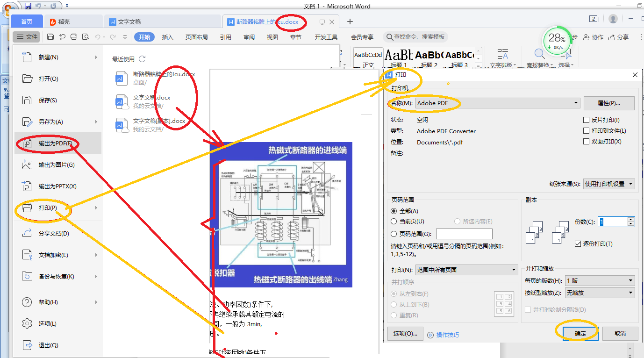Screen dimensions: 644x358
Task: Switch to the 稻壳 tab
Action: (73, 21)
